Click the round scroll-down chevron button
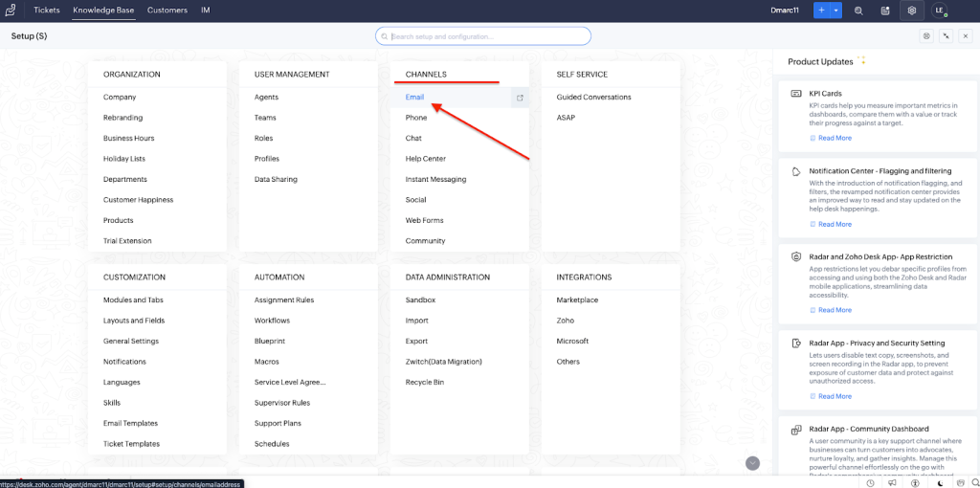Image resolution: width=980 pixels, height=488 pixels. click(752, 463)
